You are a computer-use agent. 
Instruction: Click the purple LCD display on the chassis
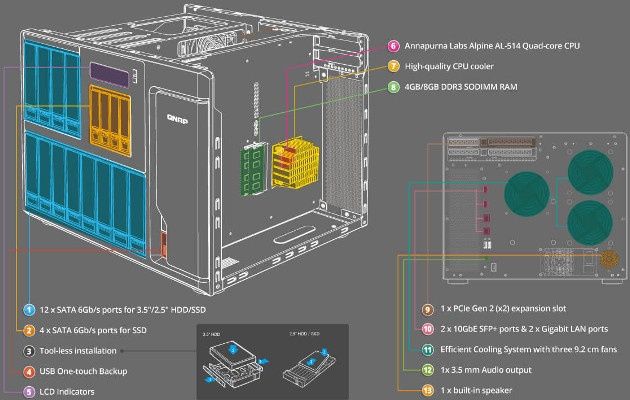110,74
